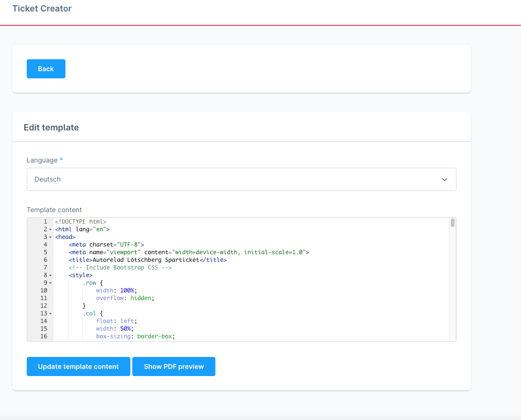The width and height of the screenshot is (521, 420).
Task: Fold the style block on line 8
Action: pyautogui.click(x=51, y=275)
